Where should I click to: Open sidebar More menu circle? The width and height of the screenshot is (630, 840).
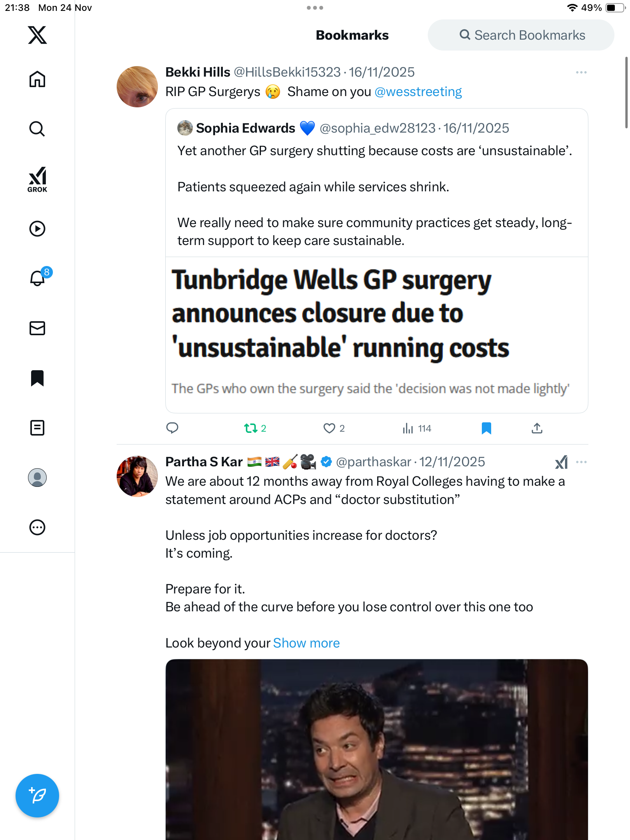(37, 527)
